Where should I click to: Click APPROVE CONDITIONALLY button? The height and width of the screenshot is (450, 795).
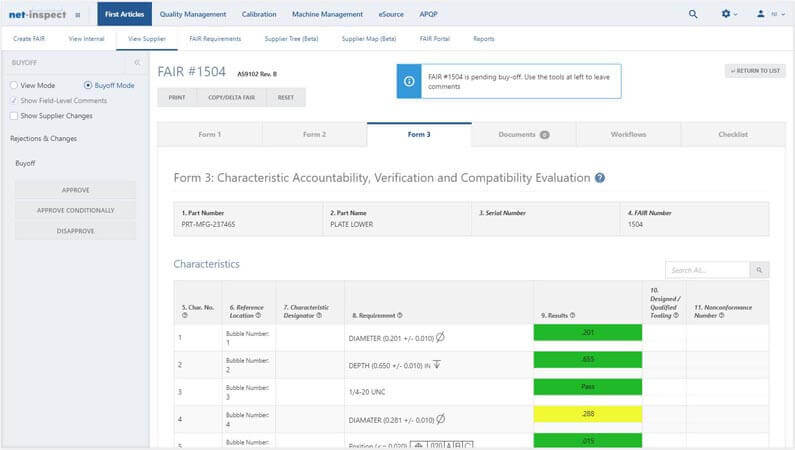point(76,210)
